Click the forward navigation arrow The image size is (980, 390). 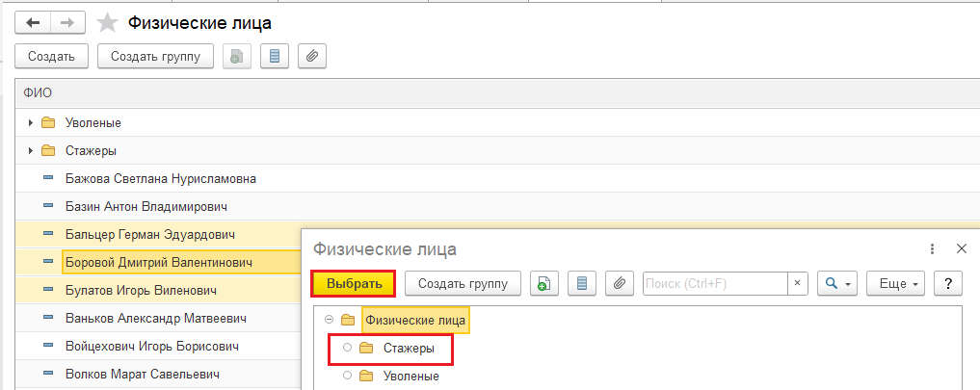click(68, 22)
